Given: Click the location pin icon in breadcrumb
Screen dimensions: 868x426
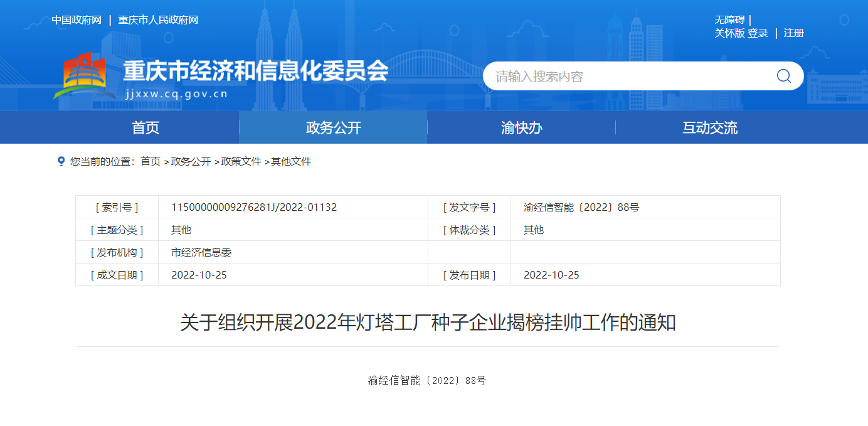Looking at the screenshot, I should click(61, 161).
